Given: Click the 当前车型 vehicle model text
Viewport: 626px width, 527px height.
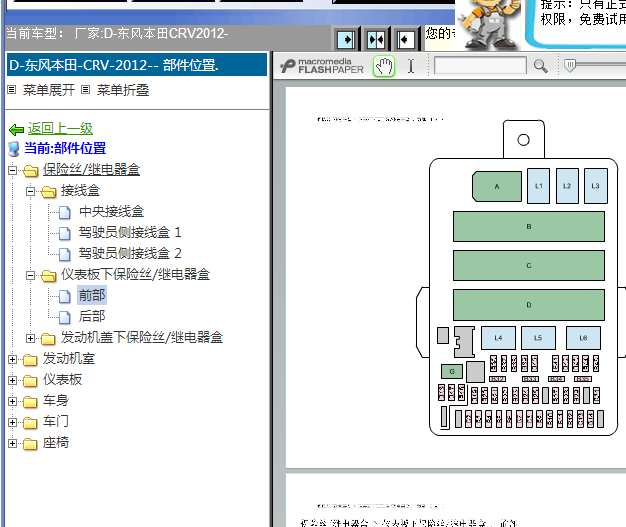Looking at the screenshot, I should (117, 34).
